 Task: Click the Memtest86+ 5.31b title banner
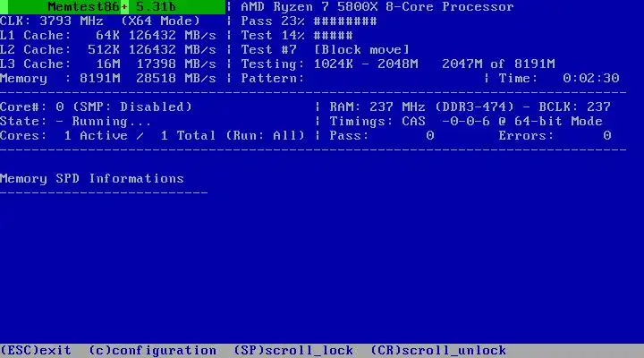[x=112, y=7]
